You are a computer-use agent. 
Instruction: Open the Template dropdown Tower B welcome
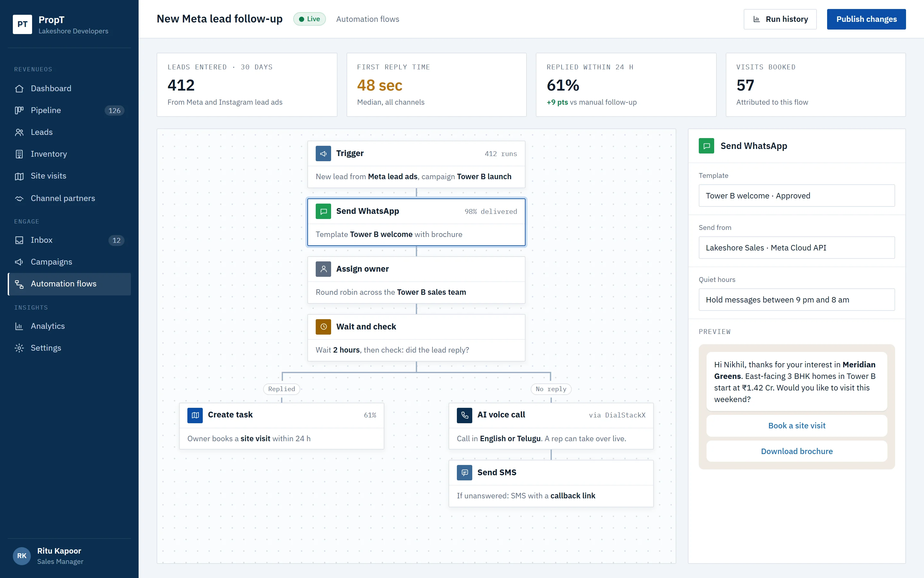coord(797,196)
